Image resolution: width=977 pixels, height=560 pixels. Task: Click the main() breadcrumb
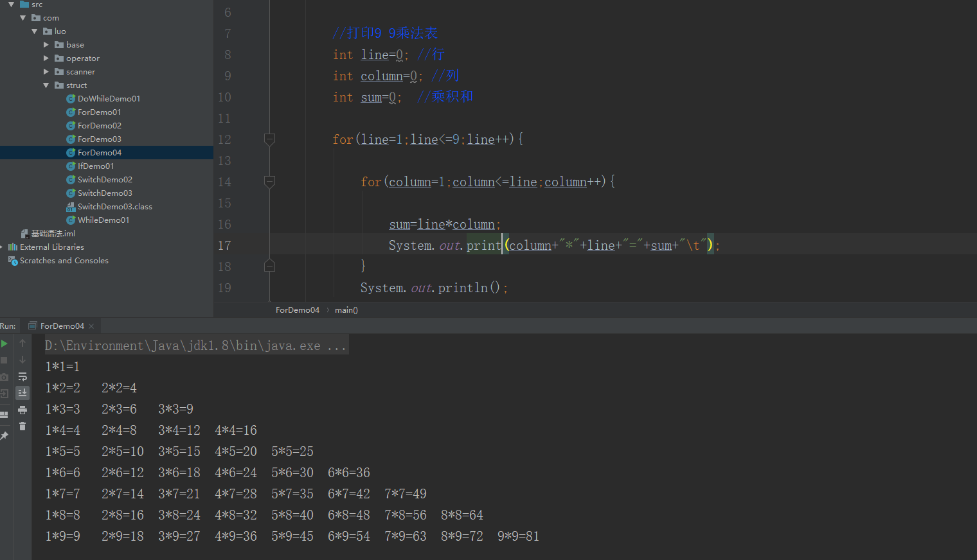346,310
